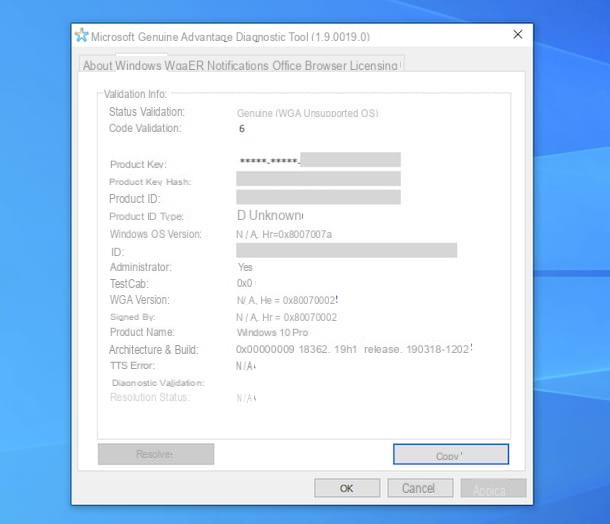This screenshot has height=524, width=610.
Task: Click 'N / A, Hr=0x8007007a' OS version value
Action: [284, 234]
